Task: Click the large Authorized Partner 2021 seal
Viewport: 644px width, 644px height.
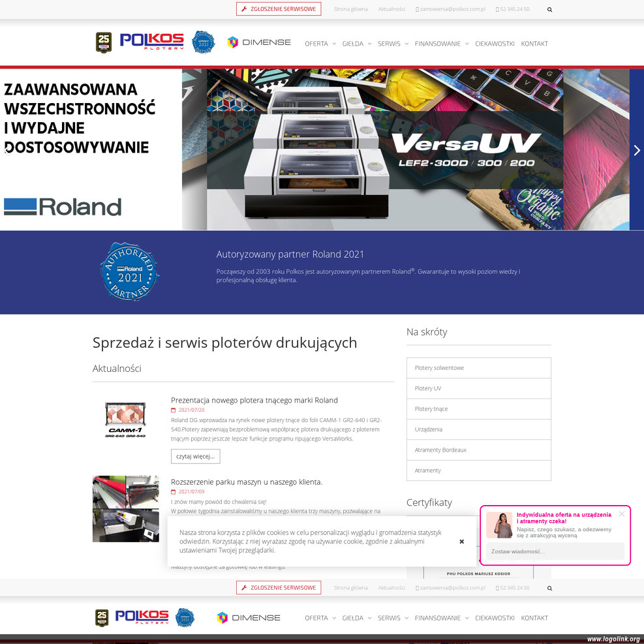Action: pos(130,271)
